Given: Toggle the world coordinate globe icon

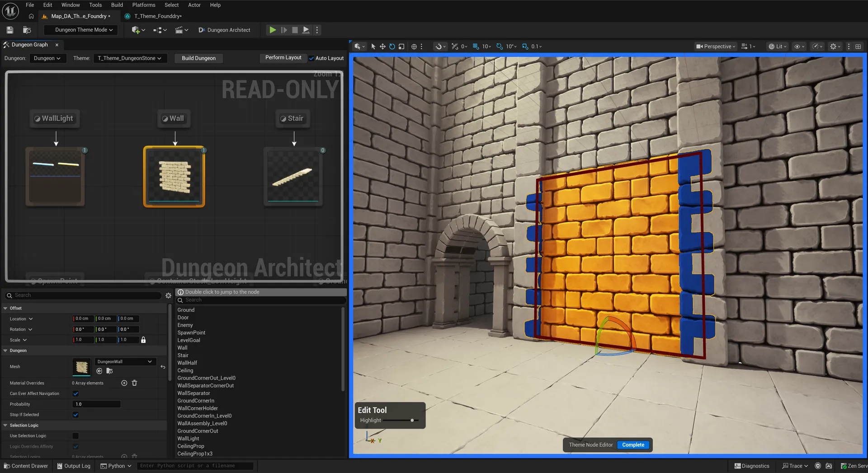Looking at the screenshot, I should (x=414, y=47).
